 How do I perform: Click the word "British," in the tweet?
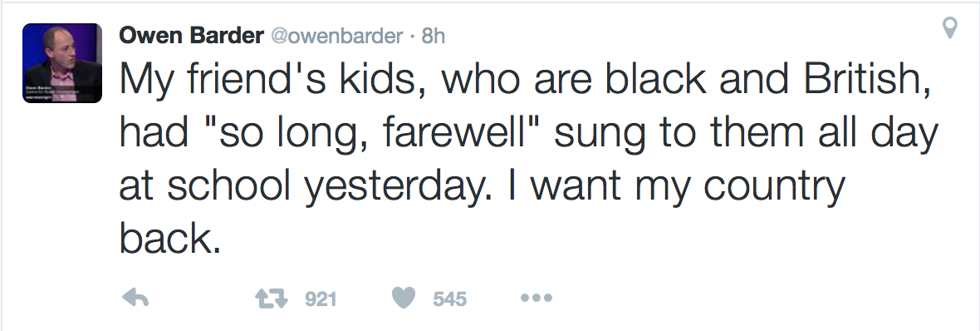tap(868, 80)
